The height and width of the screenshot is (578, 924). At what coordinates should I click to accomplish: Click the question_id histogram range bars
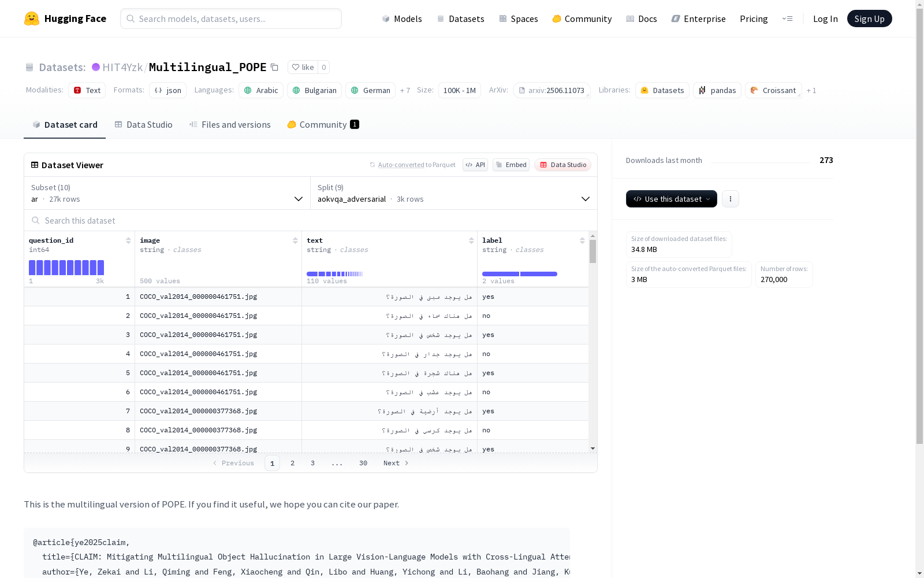point(66,268)
